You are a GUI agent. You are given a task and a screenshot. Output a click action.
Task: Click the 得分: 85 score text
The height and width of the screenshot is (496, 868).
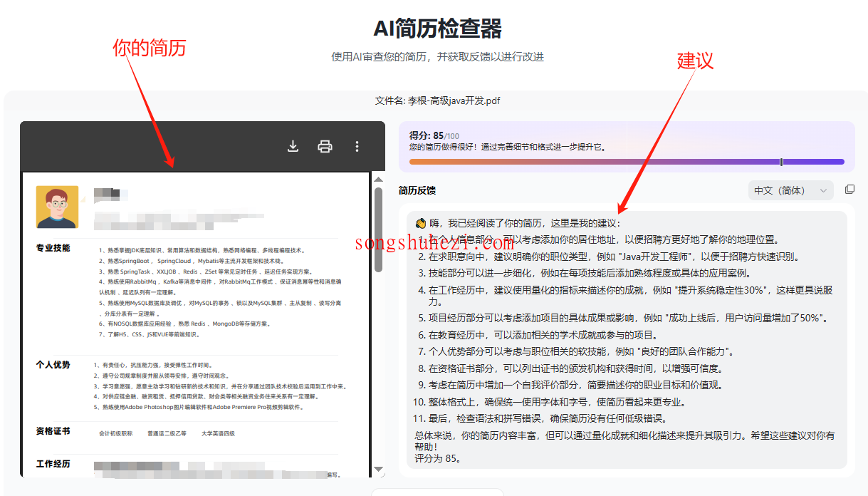pyautogui.click(x=426, y=135)
